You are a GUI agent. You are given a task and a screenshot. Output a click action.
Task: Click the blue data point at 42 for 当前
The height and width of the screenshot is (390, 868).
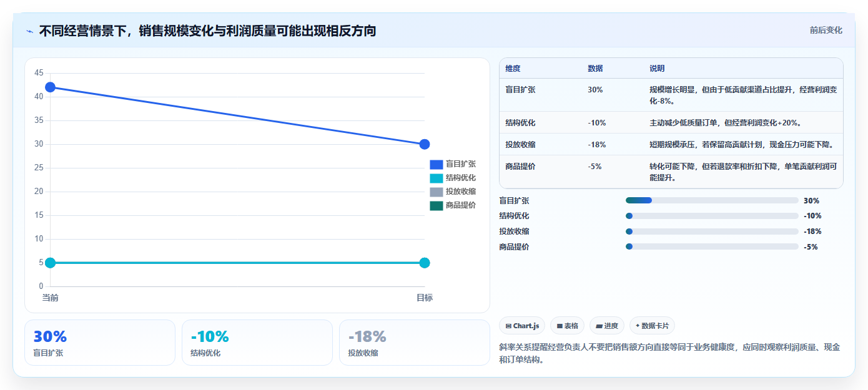[x=50, y=87]
